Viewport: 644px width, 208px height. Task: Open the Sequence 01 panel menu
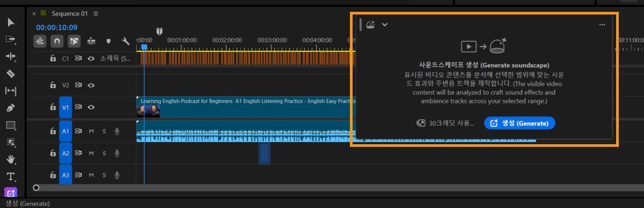pyautogui.click(x=96, y=13)
